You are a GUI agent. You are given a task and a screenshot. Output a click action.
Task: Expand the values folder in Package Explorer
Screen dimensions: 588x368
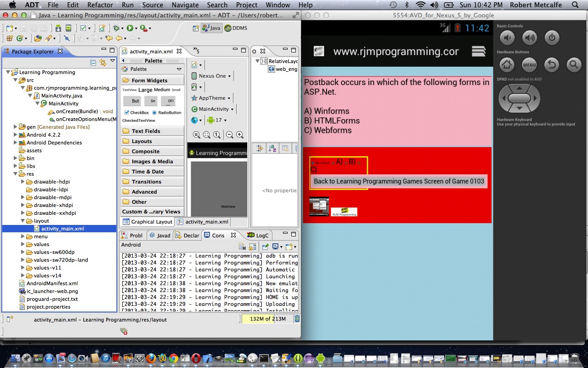click(x=23, y=244)
